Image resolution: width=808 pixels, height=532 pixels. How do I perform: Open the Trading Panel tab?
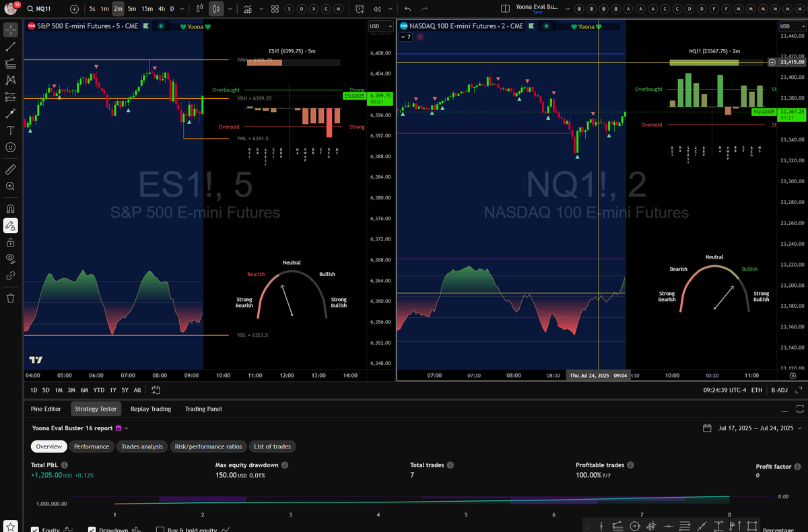[203, 409]
